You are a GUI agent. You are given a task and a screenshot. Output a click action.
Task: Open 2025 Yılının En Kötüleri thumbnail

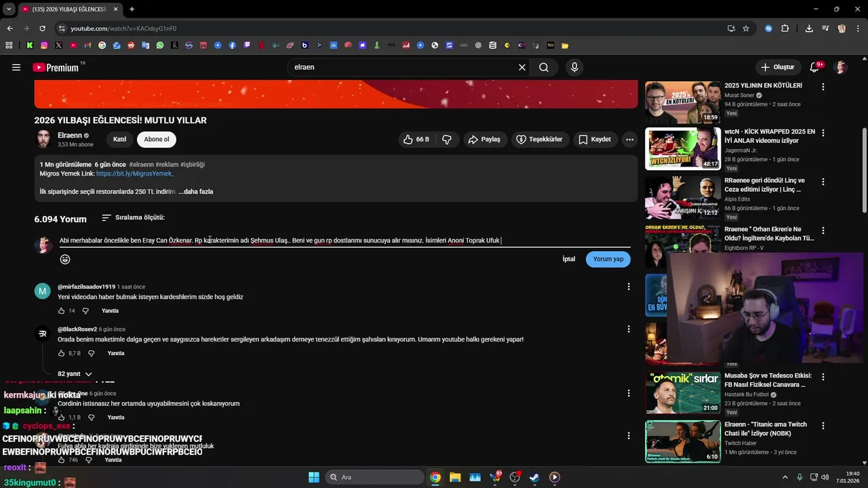click(x=683, y=102)
